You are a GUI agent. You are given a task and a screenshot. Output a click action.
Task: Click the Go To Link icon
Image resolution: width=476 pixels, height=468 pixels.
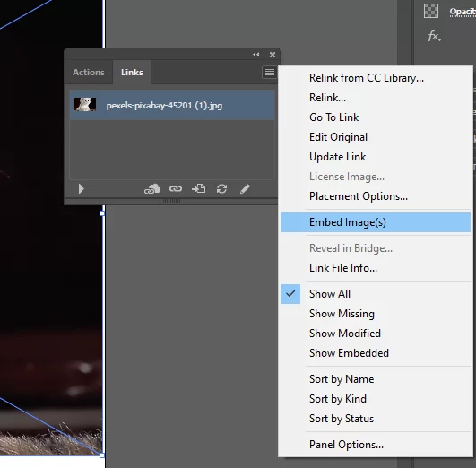[x=198, y=188]
